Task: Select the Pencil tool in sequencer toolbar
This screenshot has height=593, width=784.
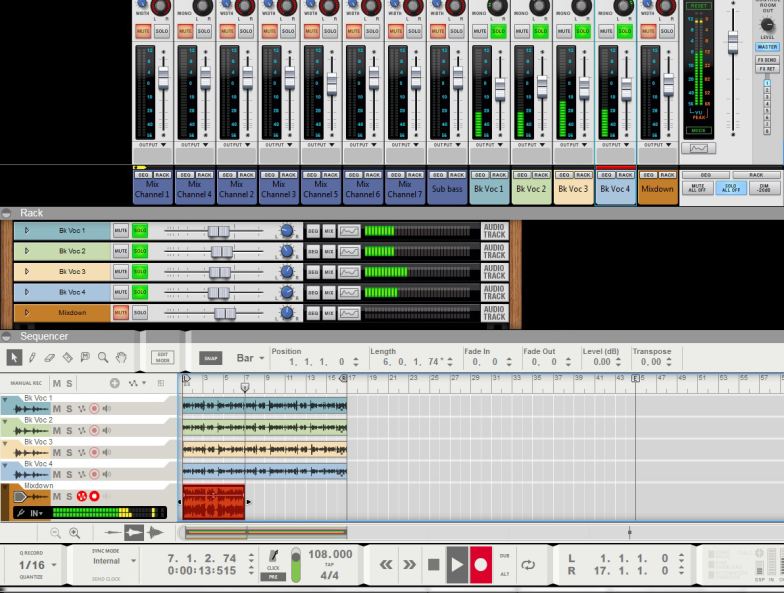Action: click(x=32, y=357)
